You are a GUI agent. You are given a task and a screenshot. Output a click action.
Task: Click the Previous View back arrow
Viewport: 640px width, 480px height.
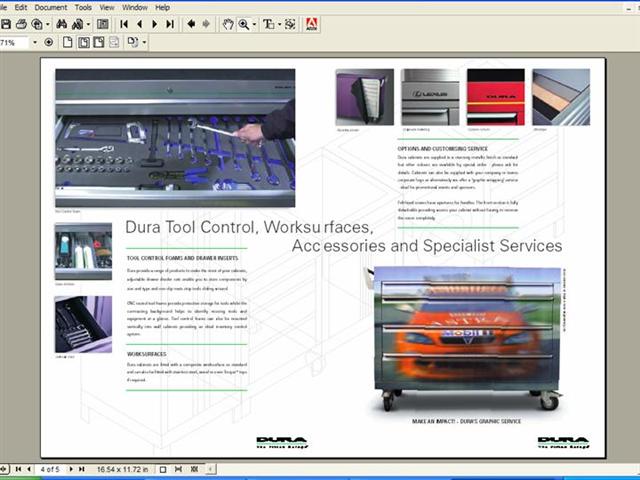tap(191, 24)
